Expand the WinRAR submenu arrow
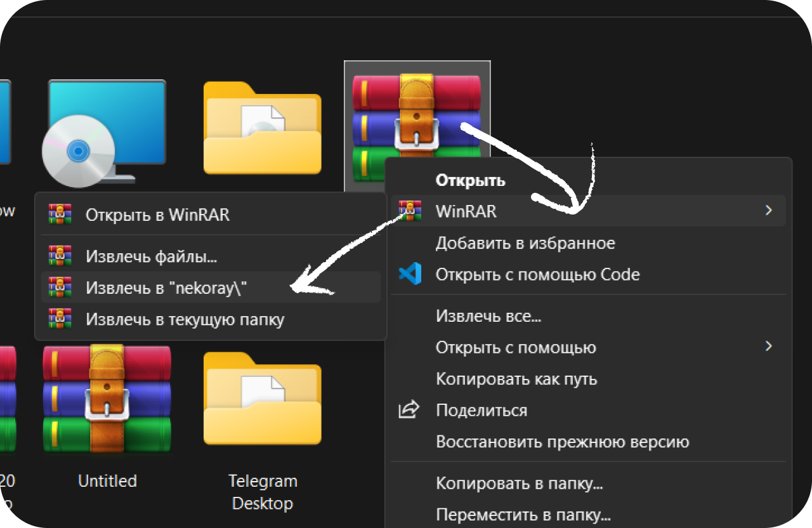The height and width of the screenshot is (528, 812). [x=768, y=211]
